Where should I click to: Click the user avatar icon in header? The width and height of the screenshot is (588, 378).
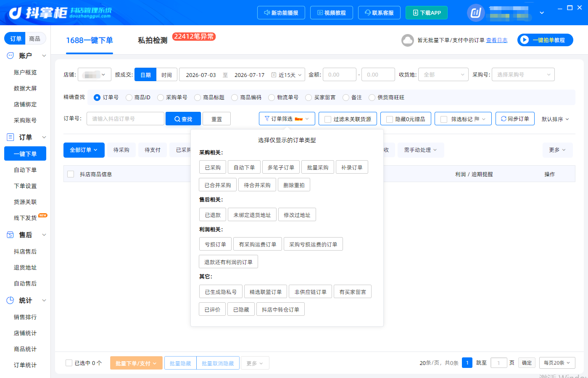(x=476, y=13)
